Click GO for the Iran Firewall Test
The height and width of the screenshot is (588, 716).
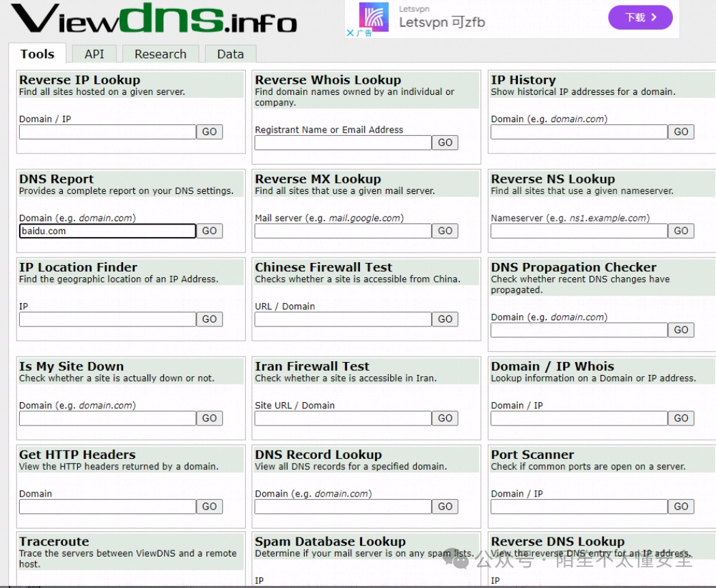pyautogui.click(x=445, y=418)
